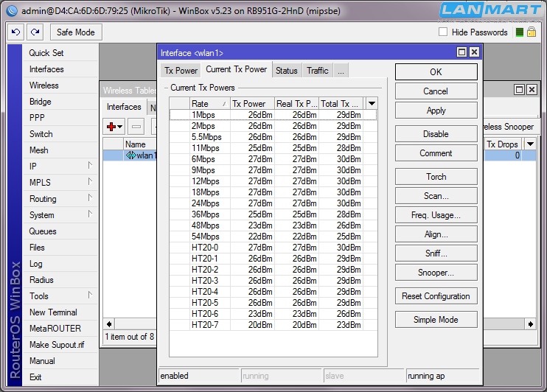Image resolution: width=547 pixels, height=392 pixels.
Task: Sort by the Rate column header
Action: point(209,104)
